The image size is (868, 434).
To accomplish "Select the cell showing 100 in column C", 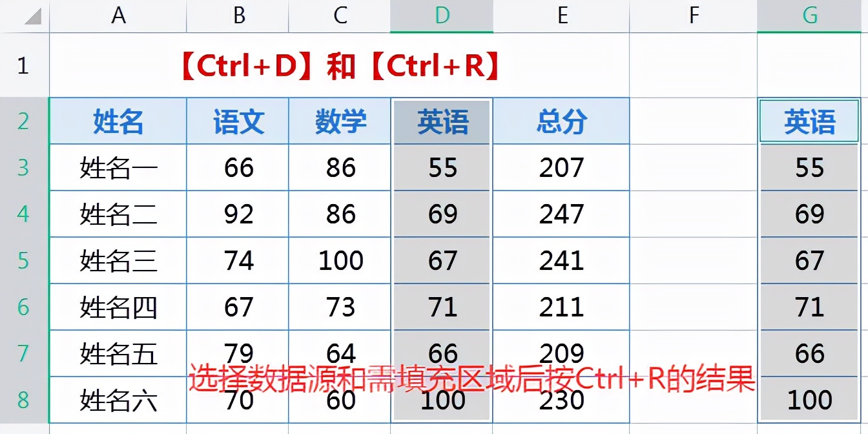I will pyautogui.click(x=340, y=260).
